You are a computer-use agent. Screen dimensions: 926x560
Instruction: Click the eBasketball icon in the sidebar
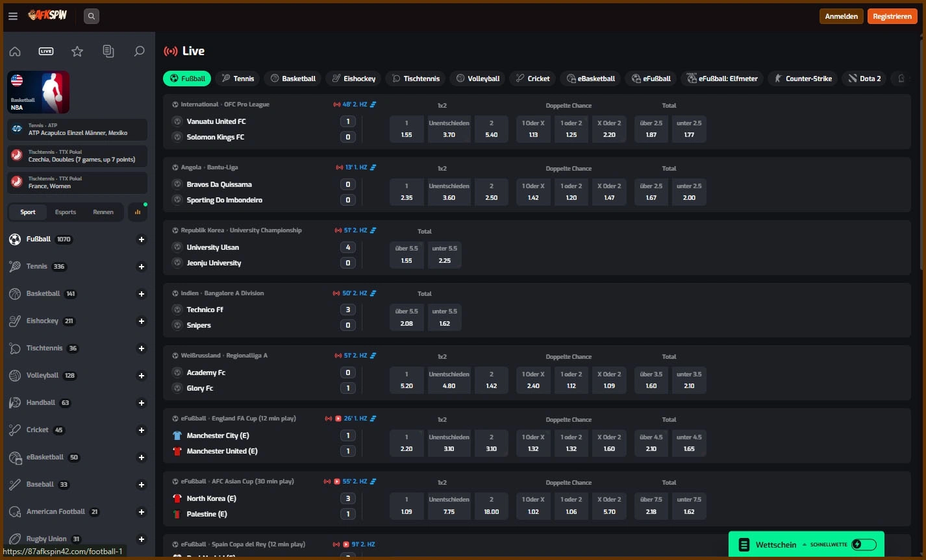[15, 457]
